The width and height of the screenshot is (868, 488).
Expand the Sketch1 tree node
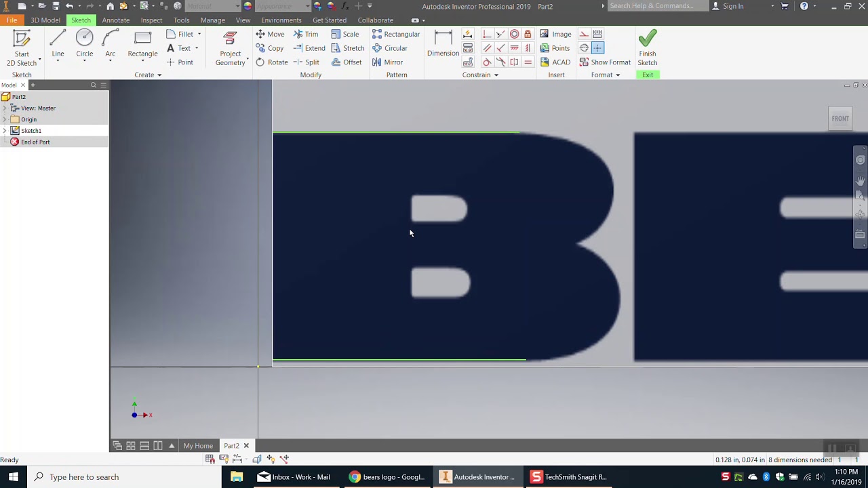point(5,131)
